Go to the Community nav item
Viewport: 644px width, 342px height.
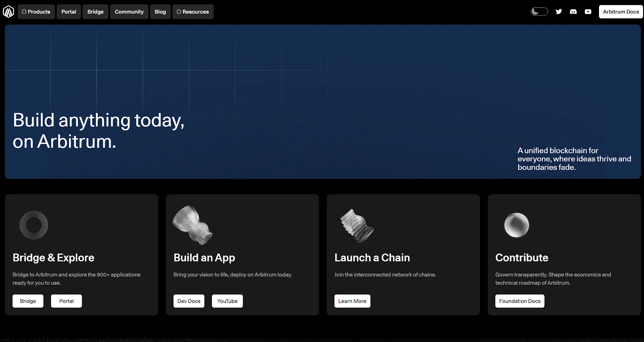click(129, 12)
